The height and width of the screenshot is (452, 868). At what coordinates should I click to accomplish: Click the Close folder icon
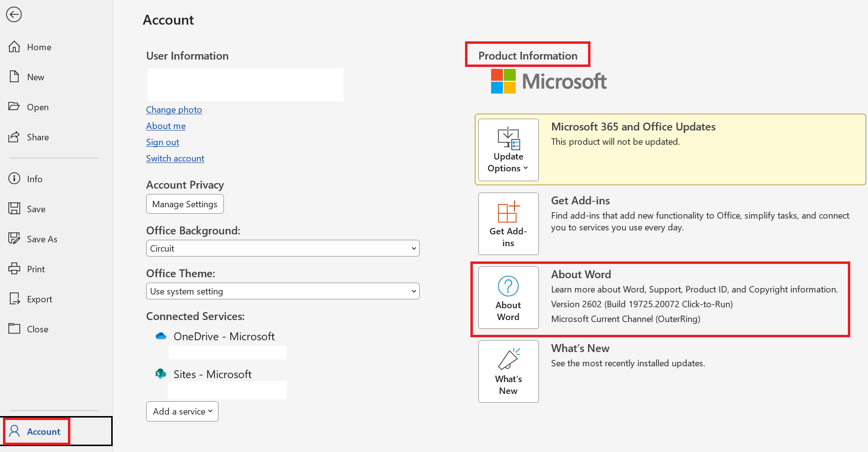click(14, 328)
